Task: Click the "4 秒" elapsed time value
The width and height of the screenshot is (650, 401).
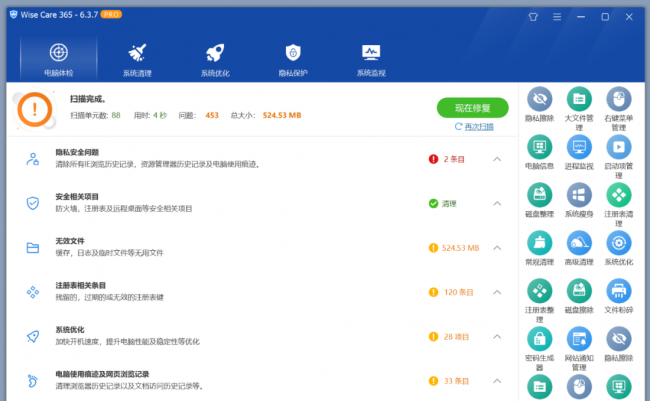Action: click(x=160, y=115)
